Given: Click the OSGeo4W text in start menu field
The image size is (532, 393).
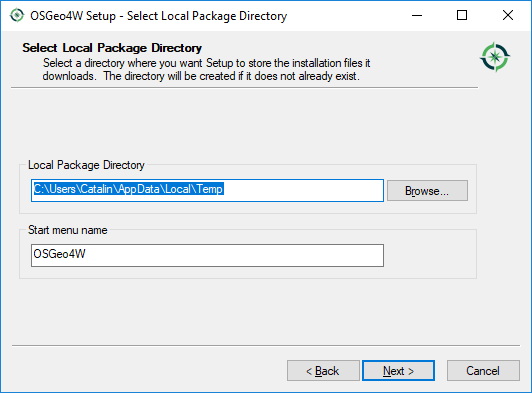Looking at the screenshot, I should [x=59, y=254].
